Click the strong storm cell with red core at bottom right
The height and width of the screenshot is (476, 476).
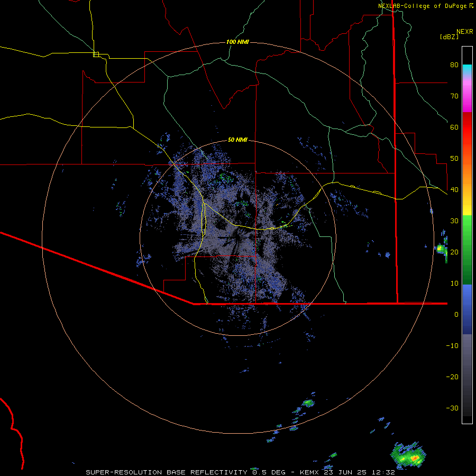409,456
